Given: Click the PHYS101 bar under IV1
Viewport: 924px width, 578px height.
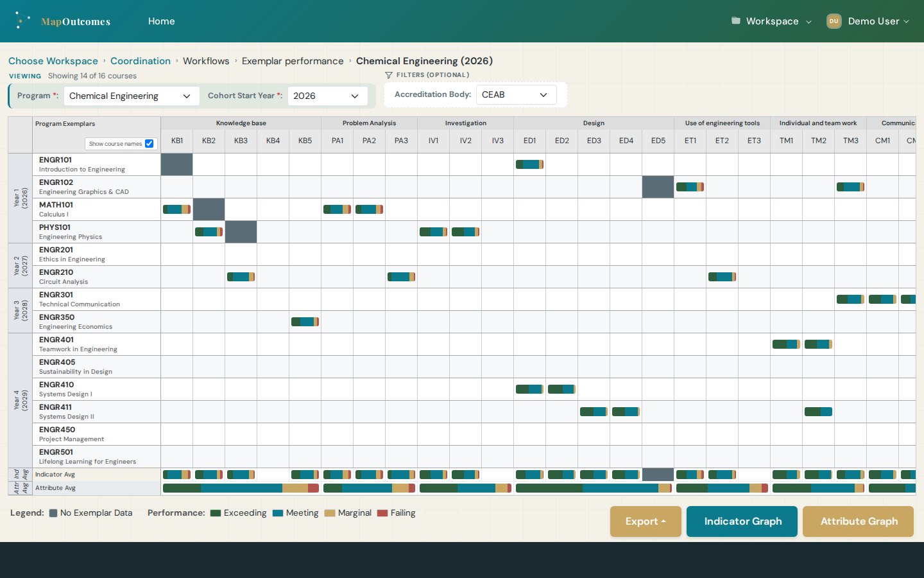Looking at the screenshot, I should [x=433, y=232].
